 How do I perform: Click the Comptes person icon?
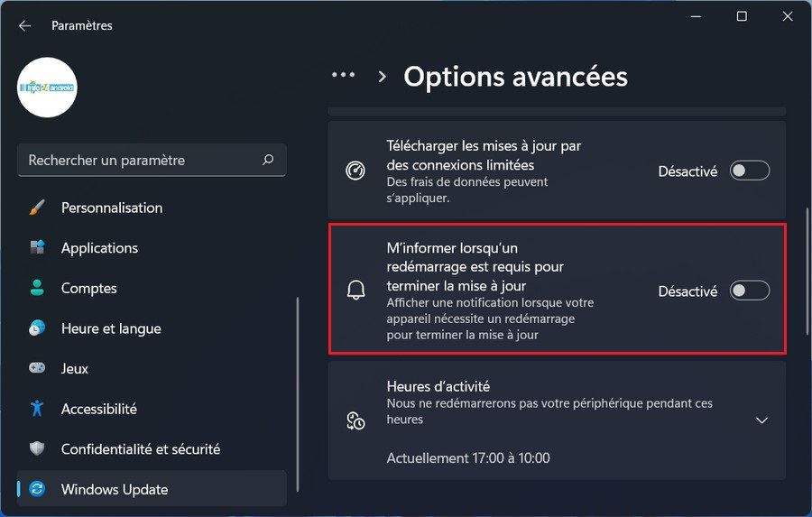pos(37,288)
